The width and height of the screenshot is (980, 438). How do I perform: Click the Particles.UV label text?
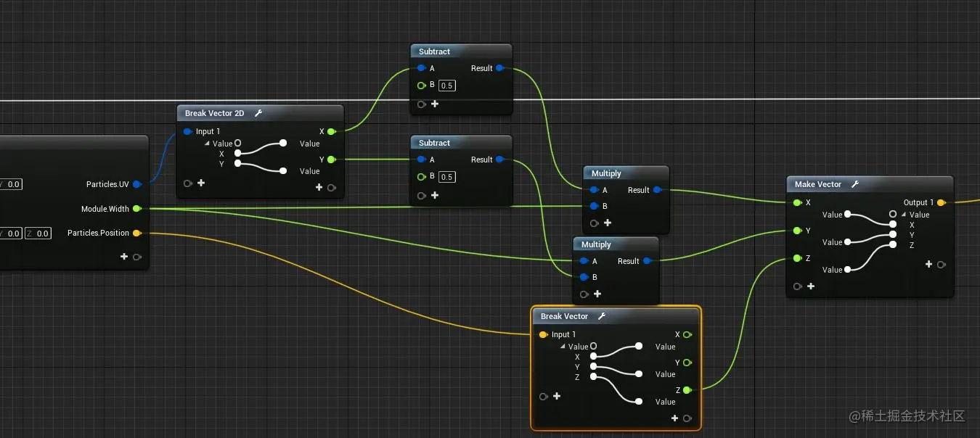pos(107,184)
